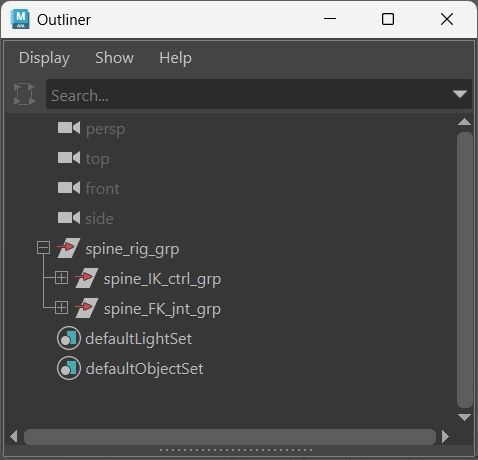Click the Search input field
This screenshot has height=460, width=478.
pos(259,94)
